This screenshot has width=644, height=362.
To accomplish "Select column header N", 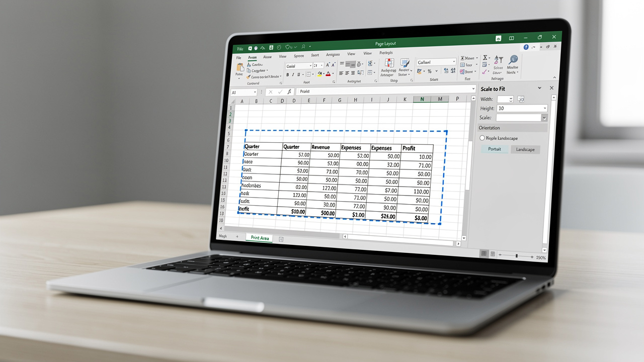I will click(422, 99).
